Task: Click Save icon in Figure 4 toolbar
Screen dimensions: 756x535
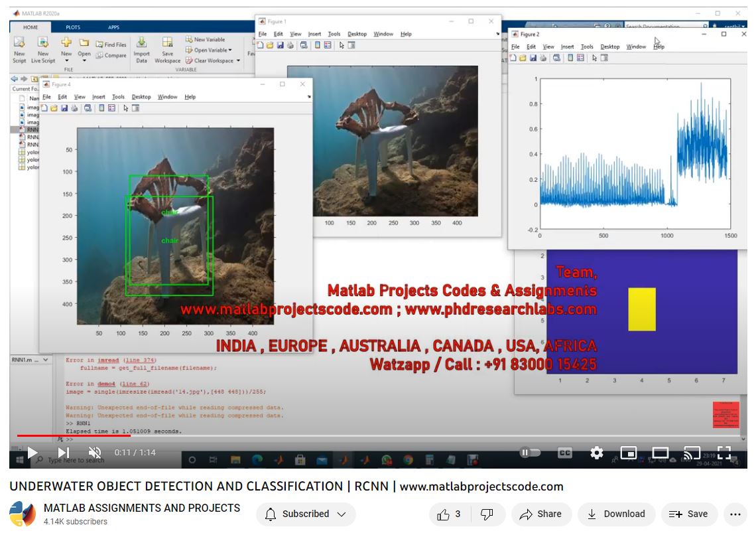Action: (64, 108)
